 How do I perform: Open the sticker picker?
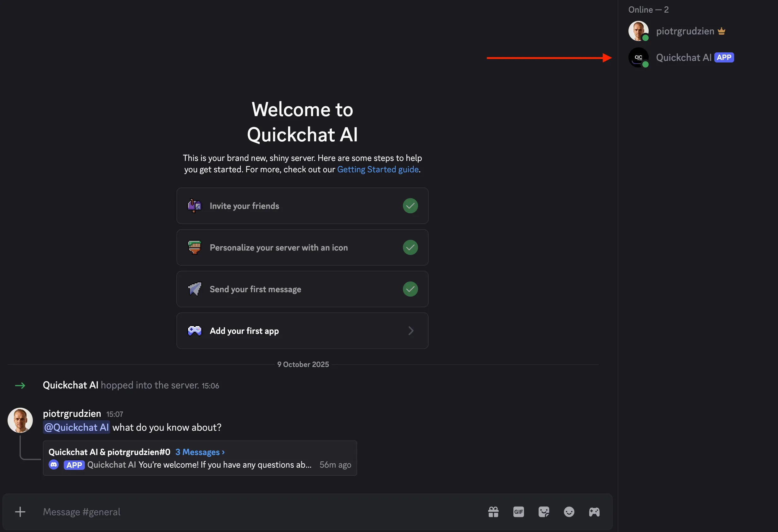click(544, 511)
